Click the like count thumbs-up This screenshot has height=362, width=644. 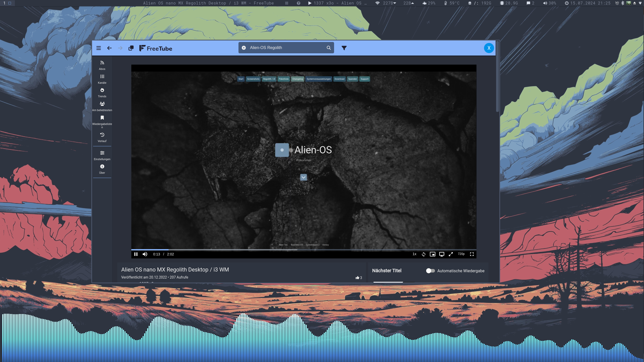coord(359,278)
